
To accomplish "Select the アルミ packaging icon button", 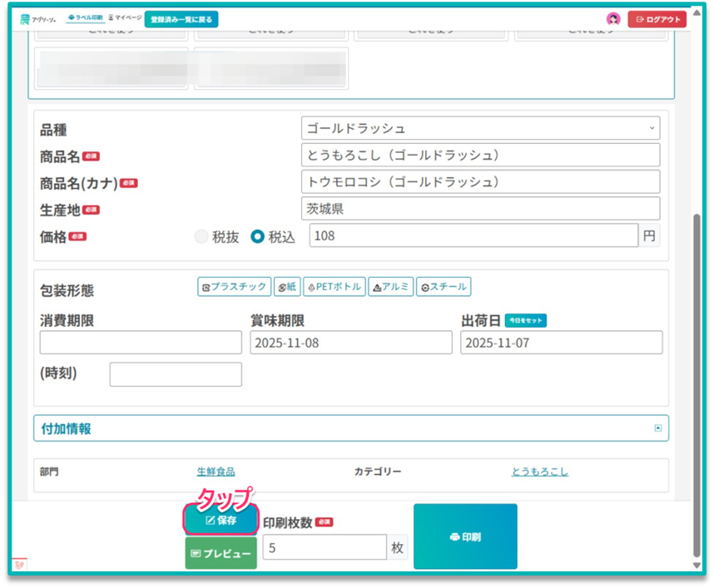I will coord(390,287).
